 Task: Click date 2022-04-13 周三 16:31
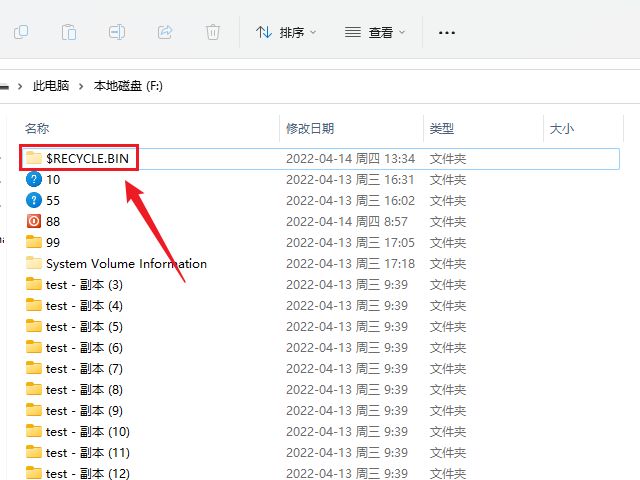coord(351,180)
